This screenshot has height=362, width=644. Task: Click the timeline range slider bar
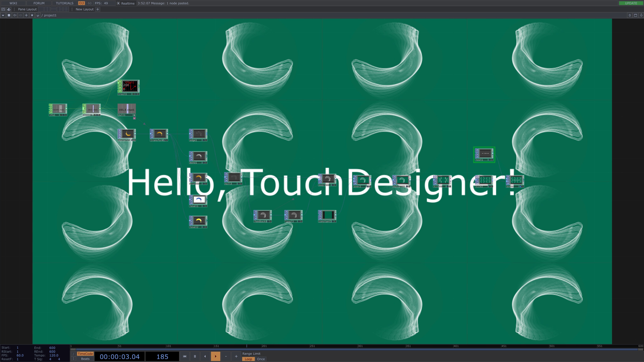point(350,349)
